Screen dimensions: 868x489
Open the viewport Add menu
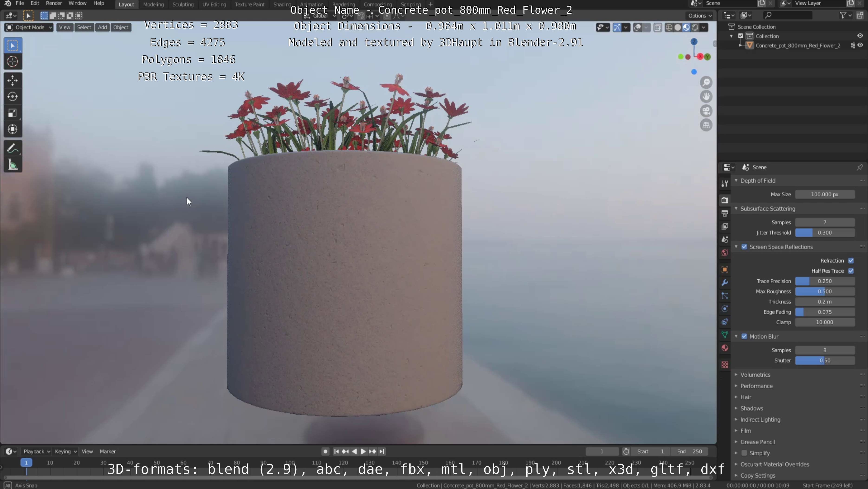coord(102,28)
